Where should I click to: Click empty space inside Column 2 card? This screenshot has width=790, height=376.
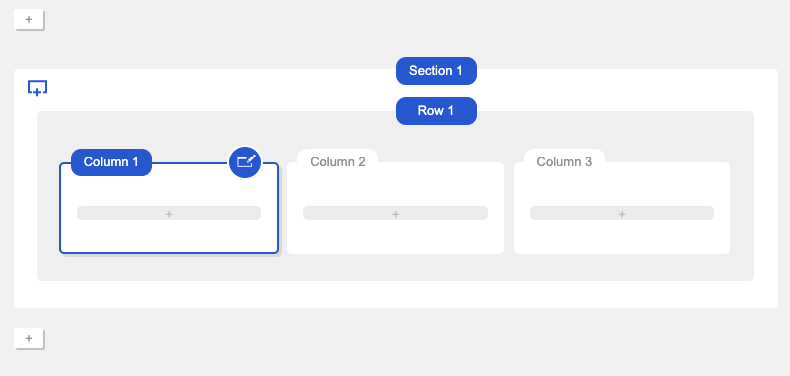pyautogui.click(x=396, y=237)
